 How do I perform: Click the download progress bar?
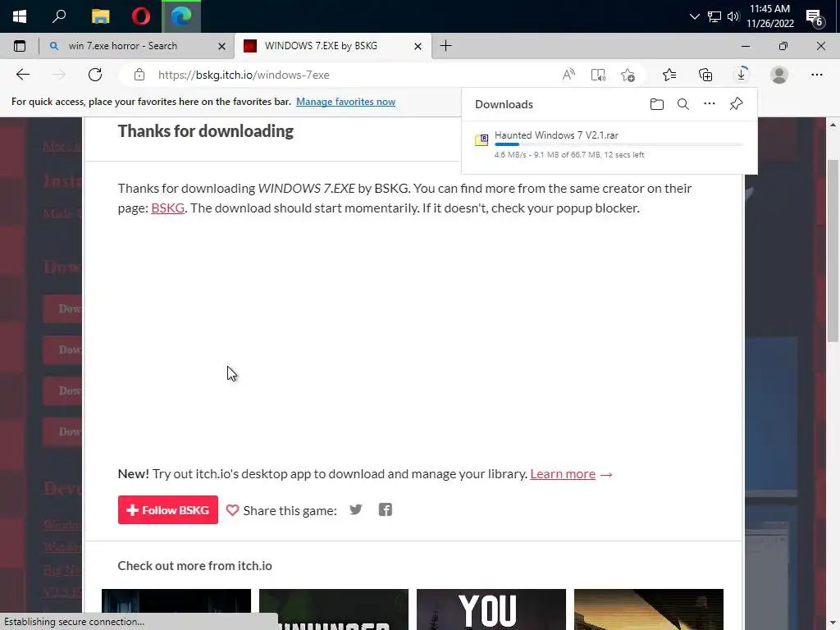click(619, 144)
